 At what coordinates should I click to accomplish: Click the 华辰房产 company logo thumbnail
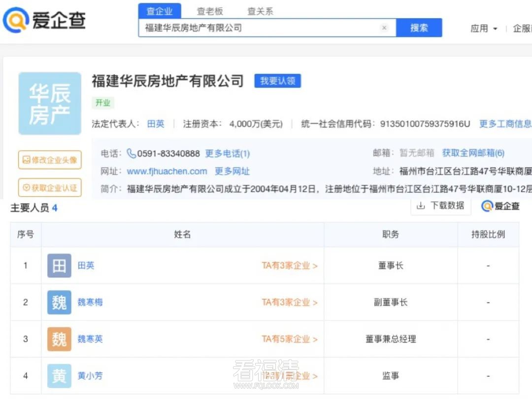[x=50, y=104]
